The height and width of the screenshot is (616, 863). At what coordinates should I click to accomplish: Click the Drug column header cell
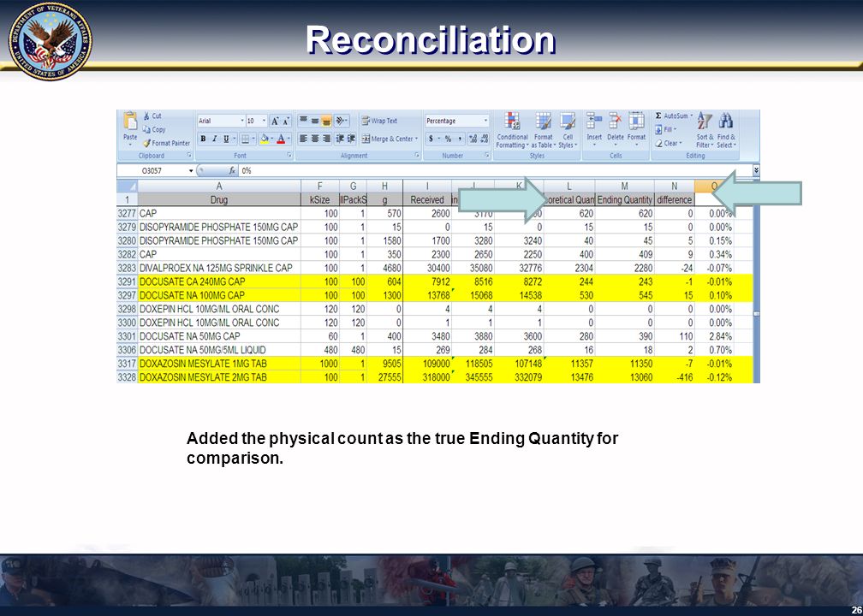click(x=219, y=199)
